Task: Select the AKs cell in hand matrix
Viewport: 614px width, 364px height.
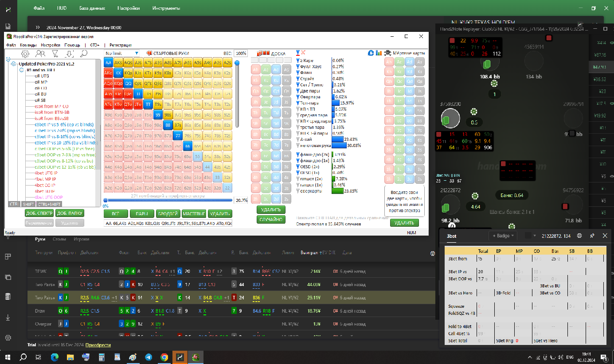Action: coord(118,63)
